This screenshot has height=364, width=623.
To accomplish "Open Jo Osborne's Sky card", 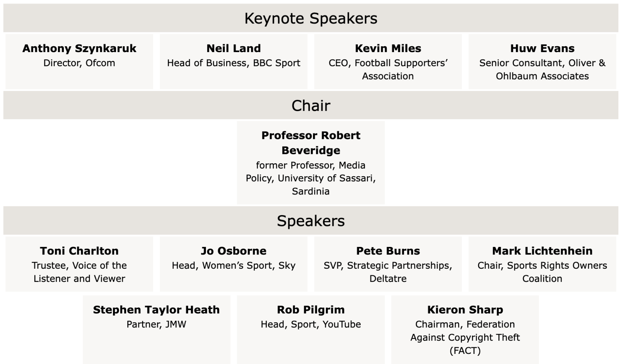I will (x=234, y=264).
